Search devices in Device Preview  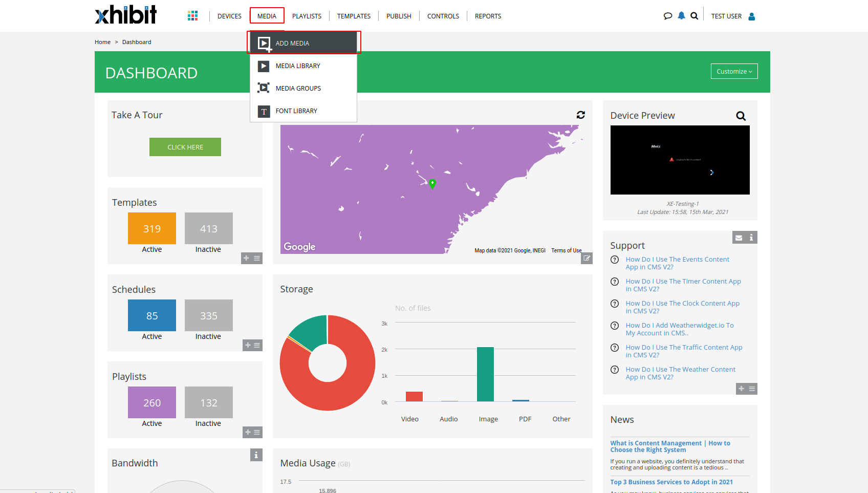tap(741, 116)
